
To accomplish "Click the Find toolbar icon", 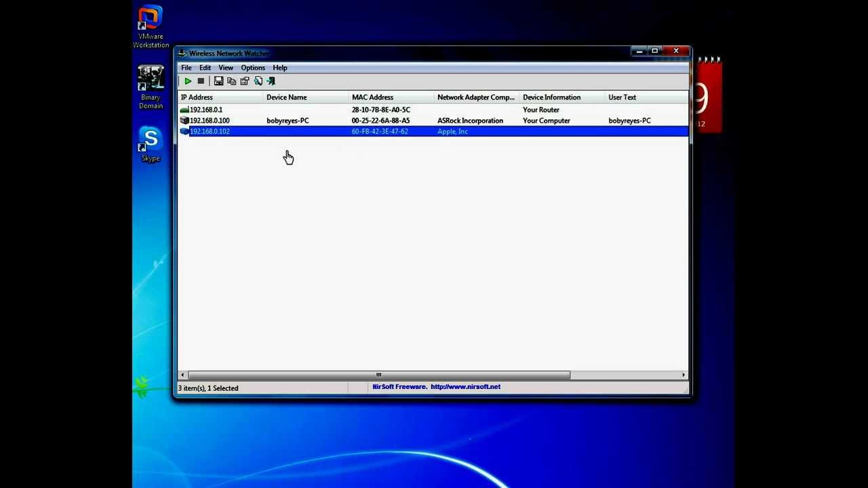I will point(258,81).
